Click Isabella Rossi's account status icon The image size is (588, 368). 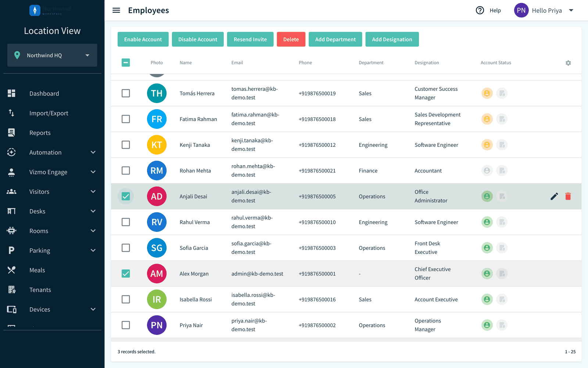tap(487, 300)
